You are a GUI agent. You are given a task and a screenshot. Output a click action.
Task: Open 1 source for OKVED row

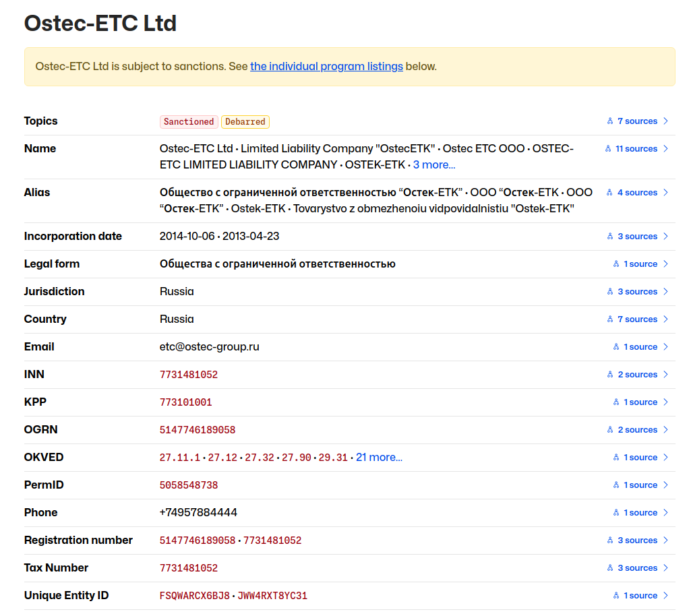640,458
